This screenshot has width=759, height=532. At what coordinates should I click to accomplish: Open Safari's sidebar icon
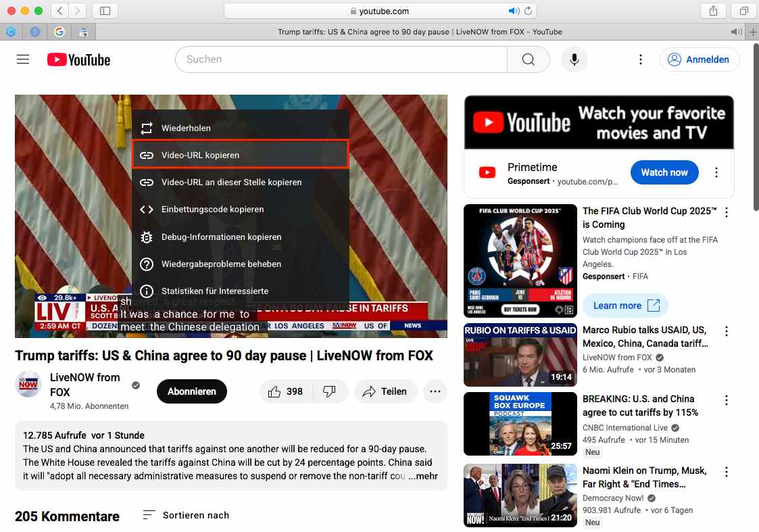click(105, 11)
